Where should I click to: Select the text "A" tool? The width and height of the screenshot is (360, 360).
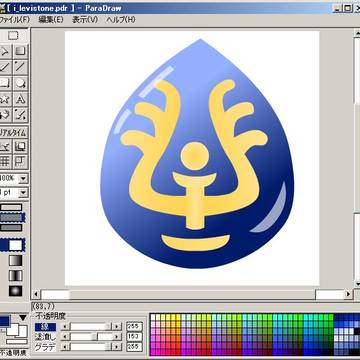(x=21, y=99)
